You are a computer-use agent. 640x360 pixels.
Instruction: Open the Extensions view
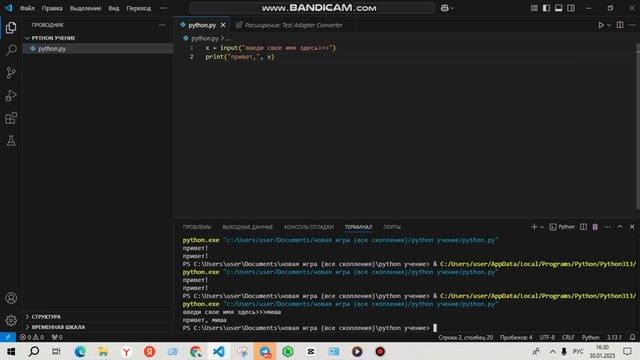click(11, 118)
